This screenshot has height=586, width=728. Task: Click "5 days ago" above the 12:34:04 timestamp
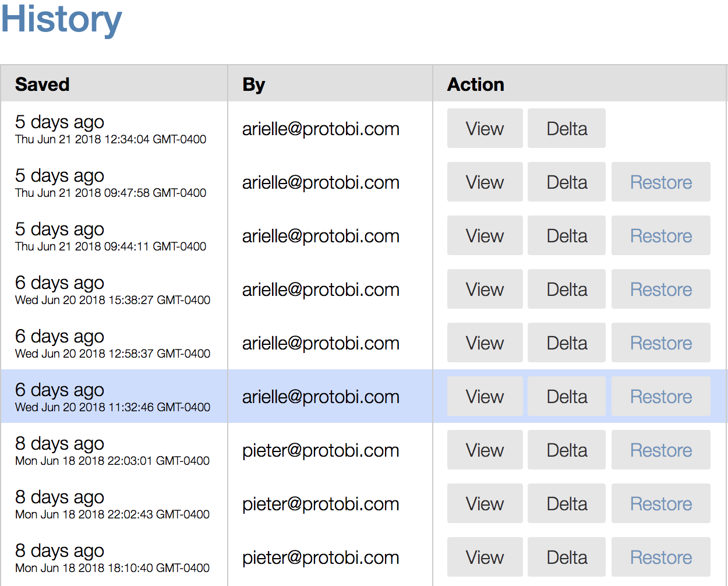pos(59,122)
